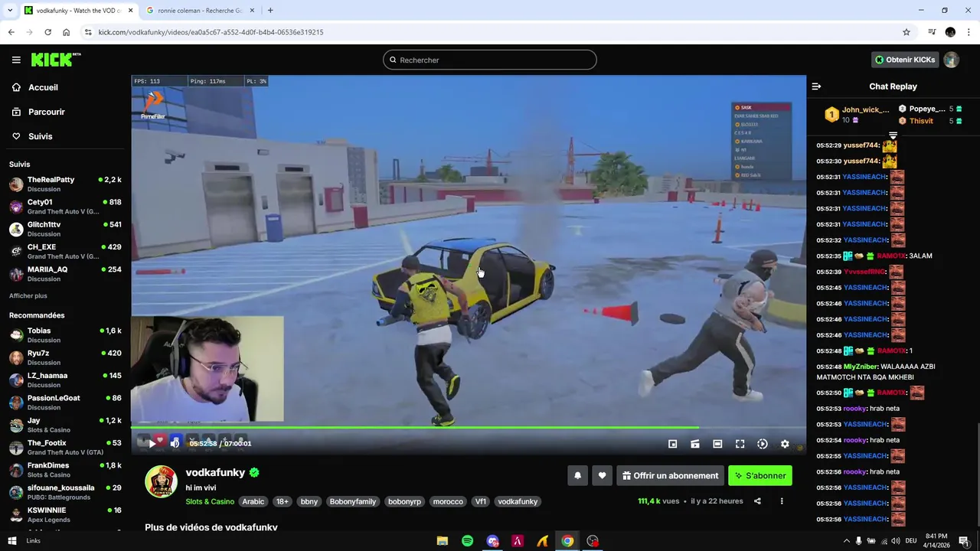980x551 pixels.
Task: Click the notification bell for vodkafunky
Action: [x=577, y=476]
